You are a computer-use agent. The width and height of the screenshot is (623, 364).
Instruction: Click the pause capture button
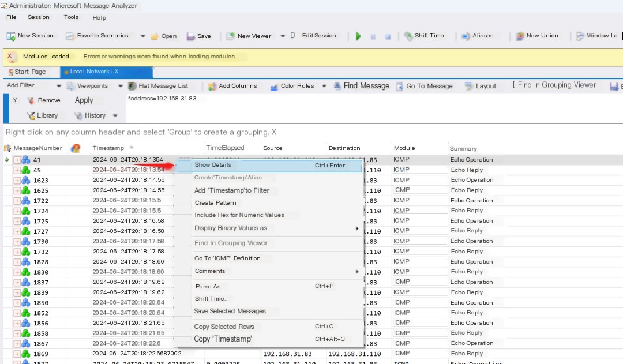(x=373, y=36)
